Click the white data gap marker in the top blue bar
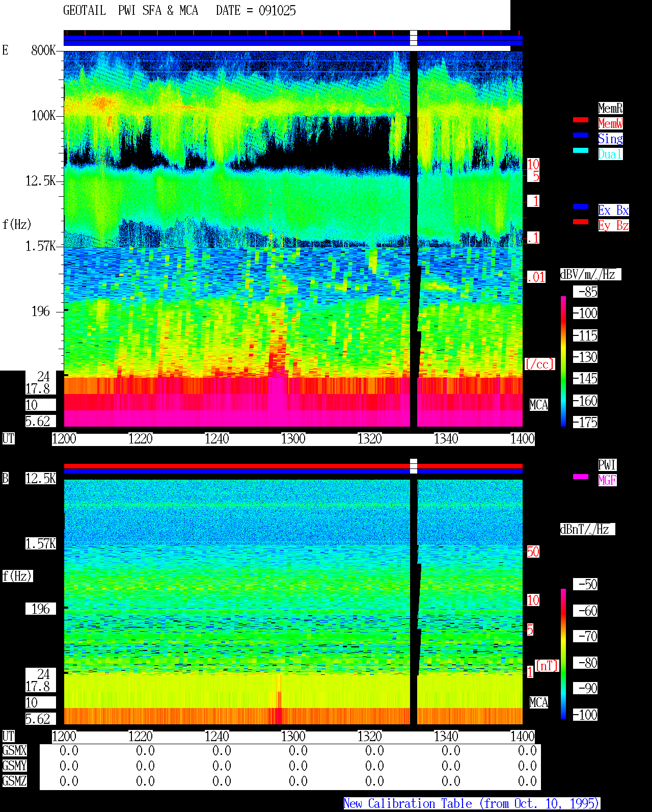Image resolution: width=652 pixels, height=812 pixels. click(414, 38)
